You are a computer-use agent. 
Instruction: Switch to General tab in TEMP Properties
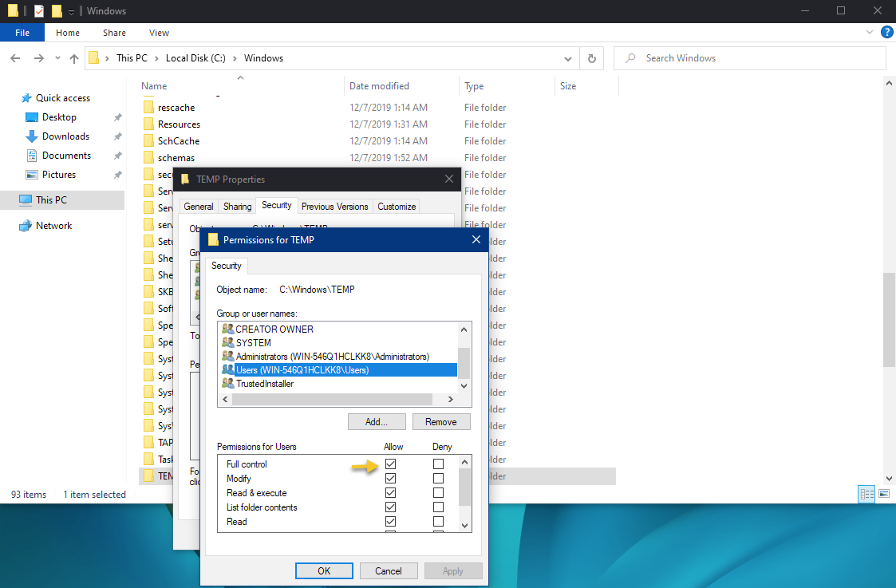pos(199,207)
